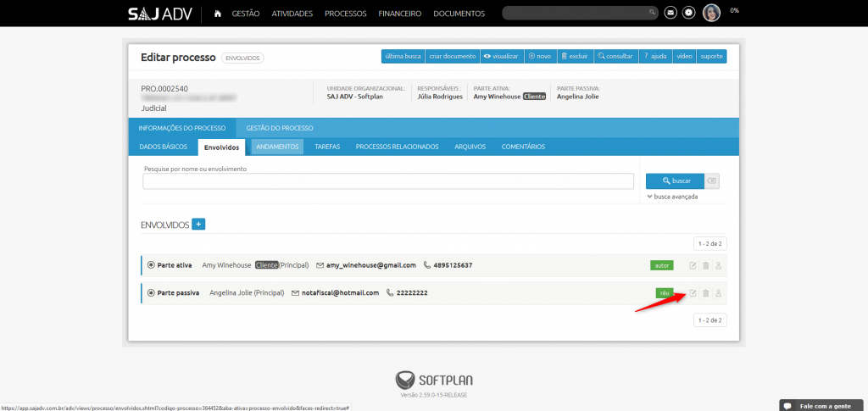
Task: Click the buscar button
Action: point(675,181)
